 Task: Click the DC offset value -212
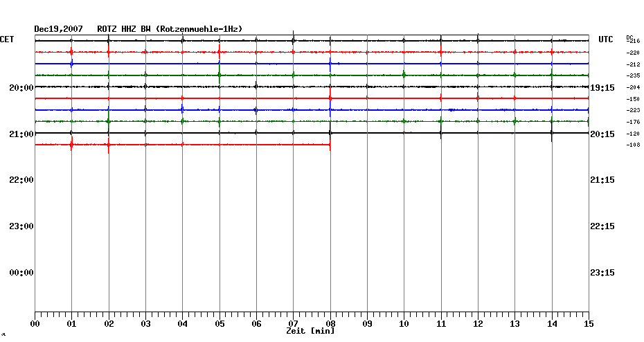[633, 65]
